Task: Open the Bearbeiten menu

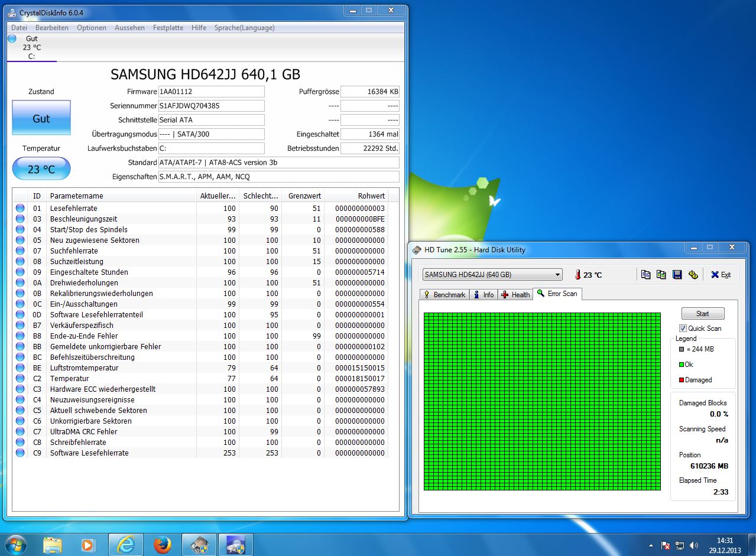Action: coord(52,28)
